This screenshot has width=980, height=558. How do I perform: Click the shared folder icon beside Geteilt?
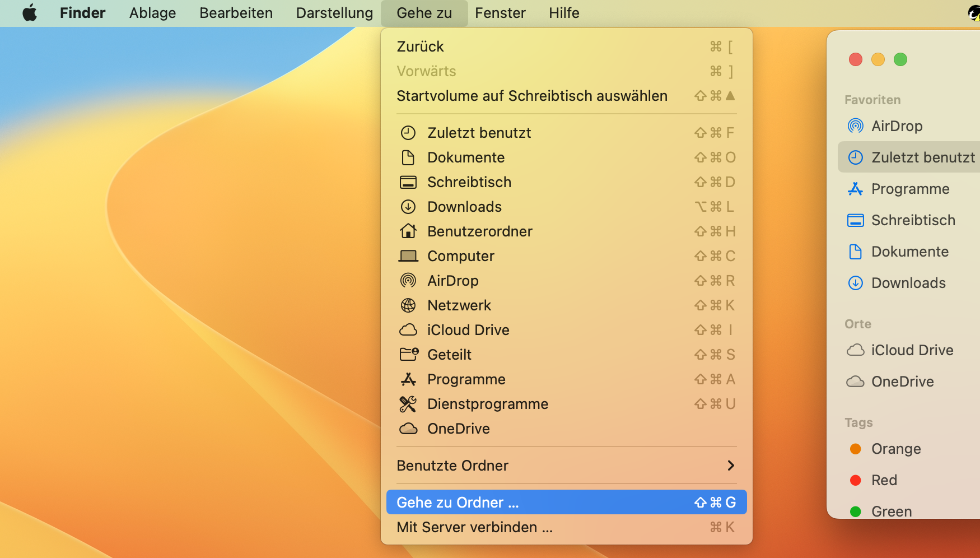click(x=409, y=355)
